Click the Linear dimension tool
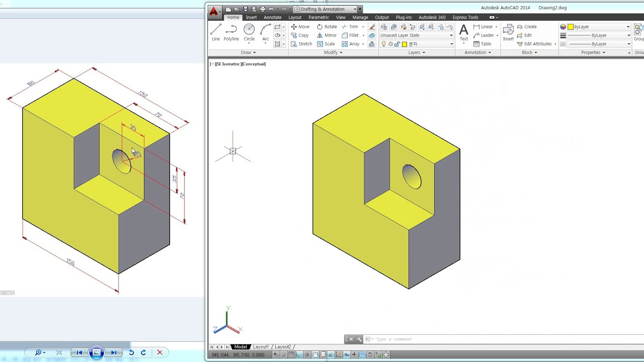The image size is (644, 362). point(483,27)
